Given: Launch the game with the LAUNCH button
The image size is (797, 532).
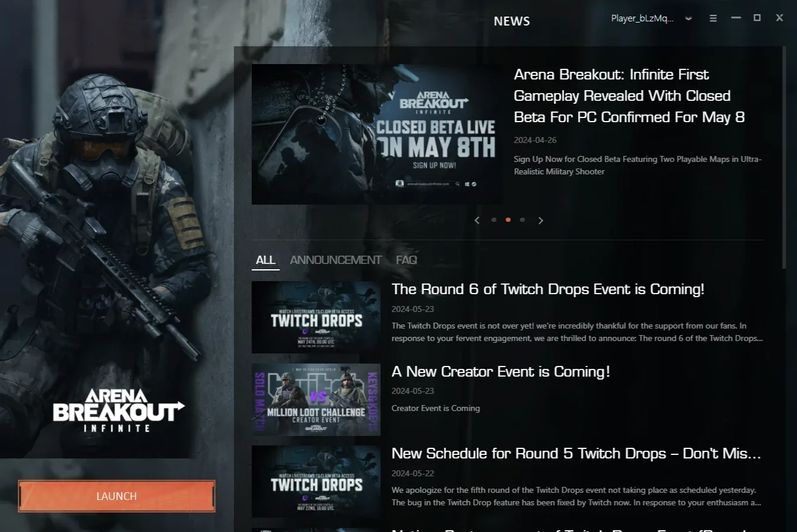Looking at the screenshot, I should (x=116, y=496).
